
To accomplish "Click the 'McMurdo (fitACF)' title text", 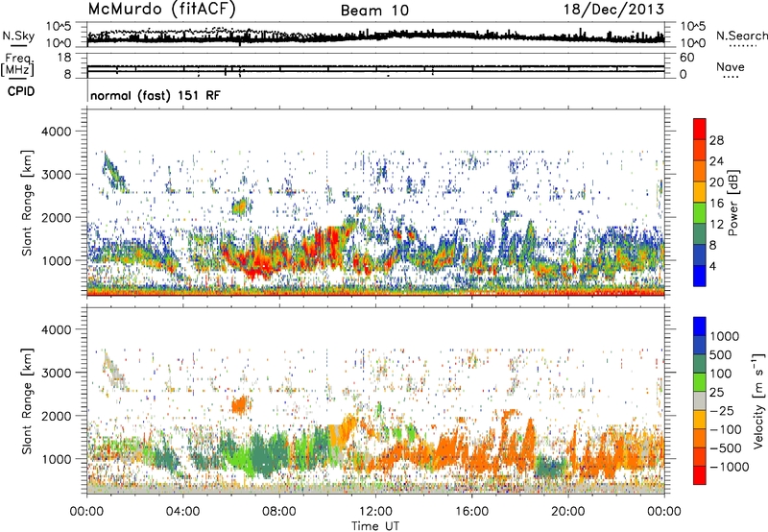I will pos(161,10).
